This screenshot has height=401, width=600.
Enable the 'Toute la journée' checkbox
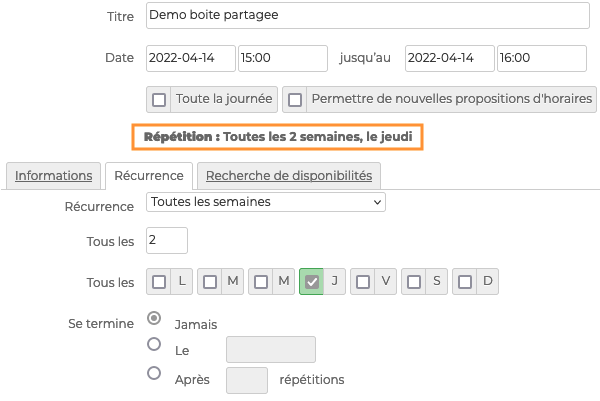pyautogui.click(x=160, y=100)
